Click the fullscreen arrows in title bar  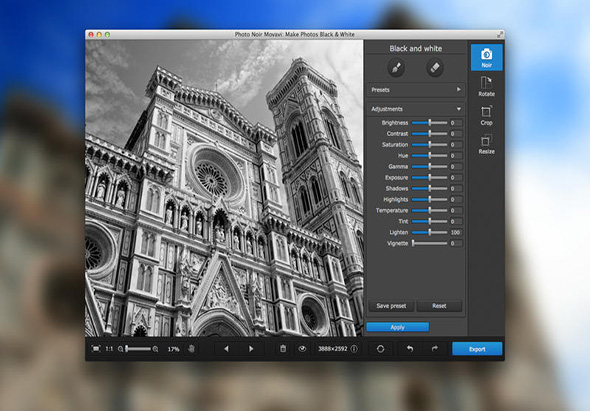[x=500, y=34]
